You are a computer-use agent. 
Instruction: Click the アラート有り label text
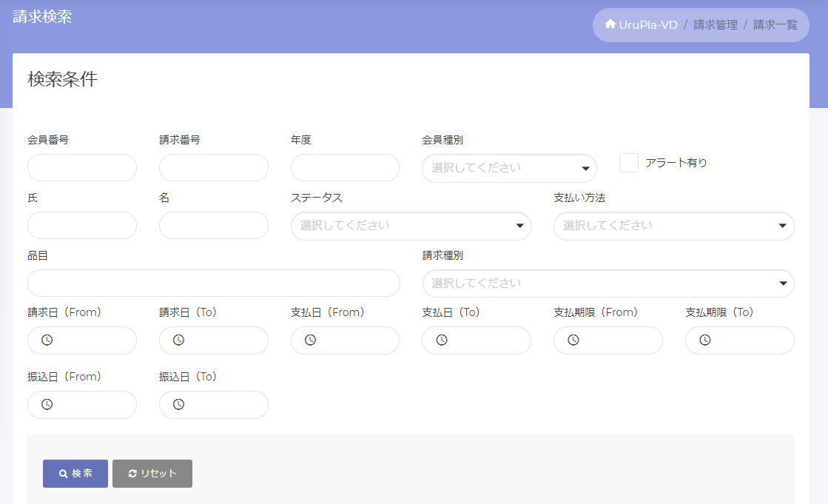click(x=676, y=163)
